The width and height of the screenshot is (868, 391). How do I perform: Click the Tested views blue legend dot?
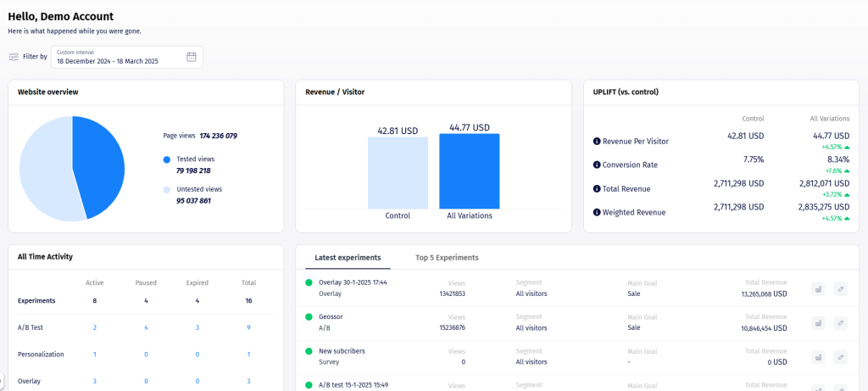click(167, 159)
